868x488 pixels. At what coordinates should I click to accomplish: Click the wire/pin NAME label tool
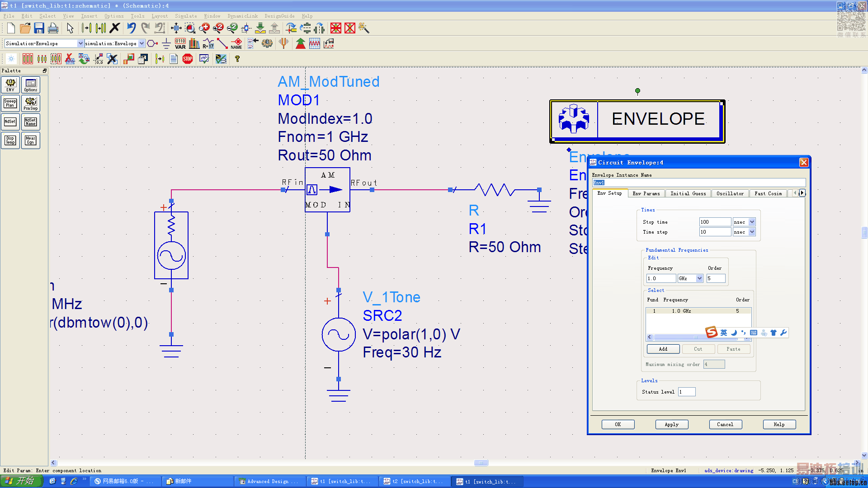point(236,43)
